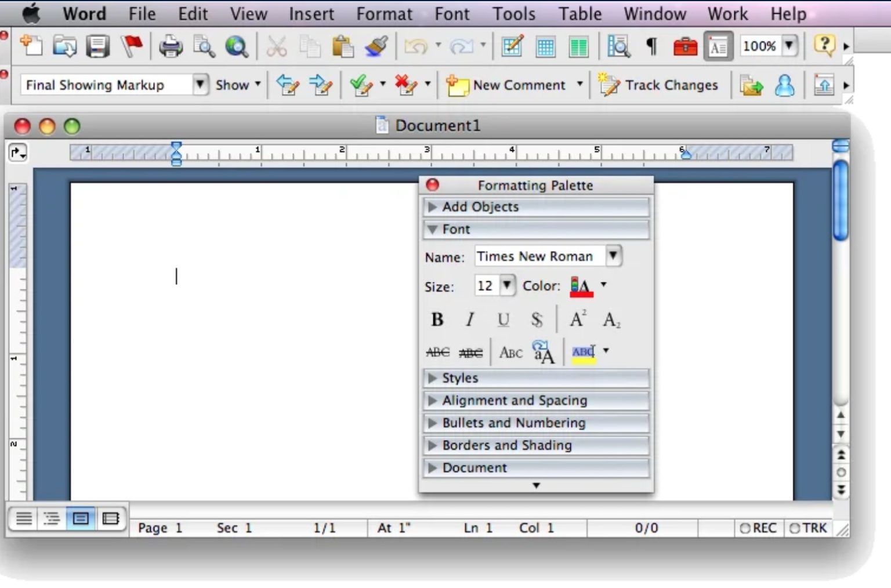The image size is (891, 588).
Task: Click the Show button on the reviewing toolbar
Action: click(x=234, y=85)
